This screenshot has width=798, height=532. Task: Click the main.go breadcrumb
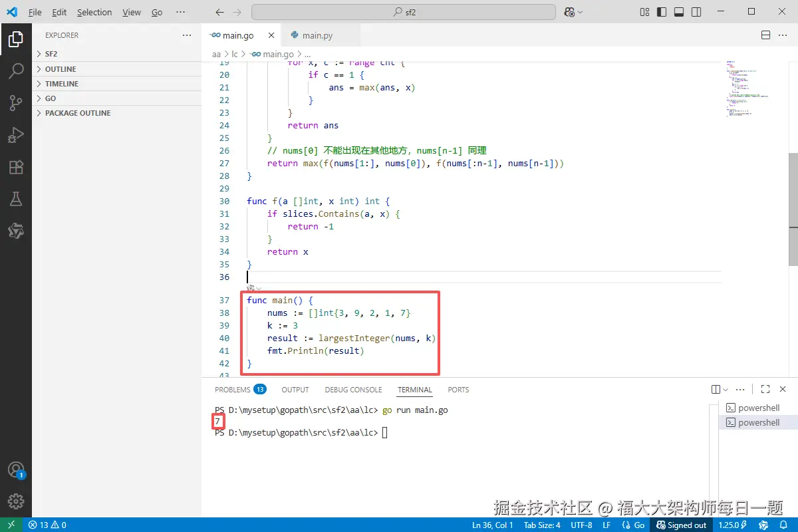[273, 54]
